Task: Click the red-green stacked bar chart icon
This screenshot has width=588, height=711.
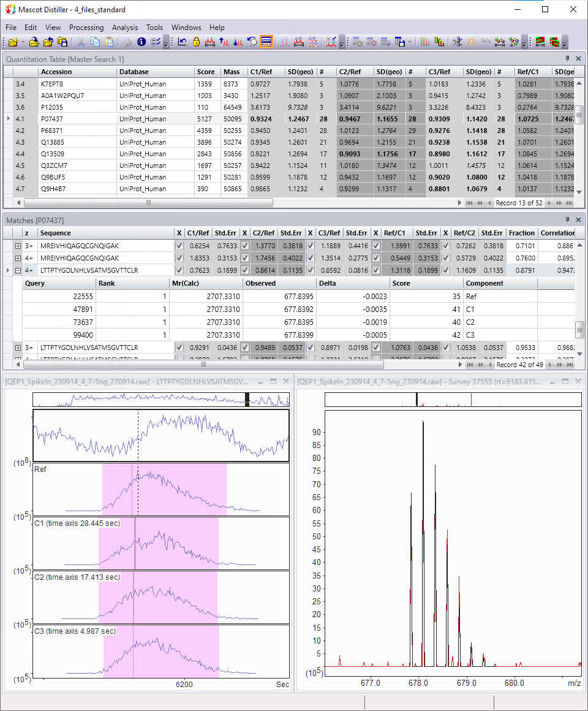Action: [439, 42]
